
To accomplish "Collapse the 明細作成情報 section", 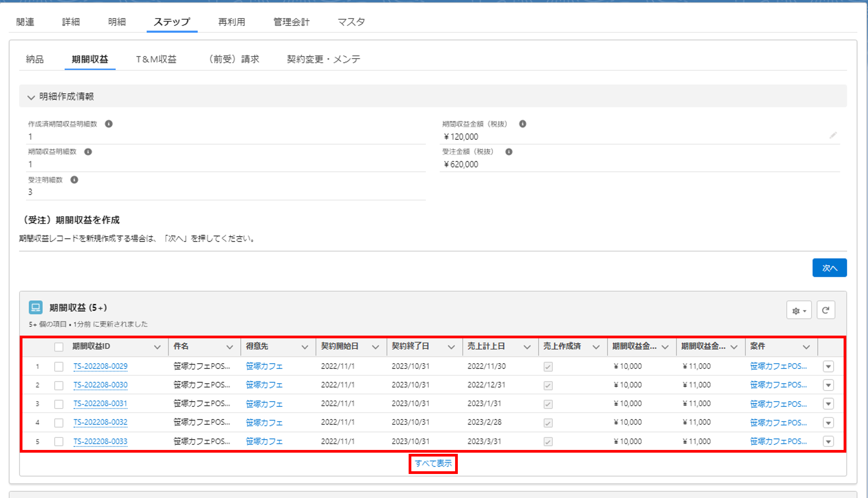I will [31, 97].
